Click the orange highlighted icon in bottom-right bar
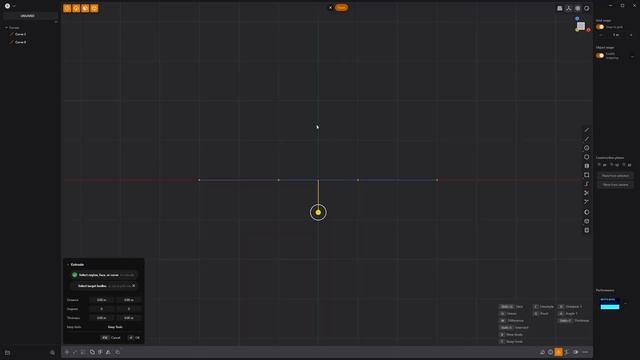Viewport: 640px width, 360px height. click(x=558, y=352)
